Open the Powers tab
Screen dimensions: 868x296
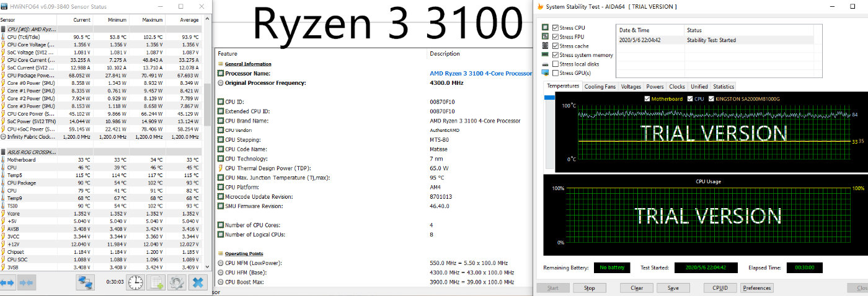pos(655,87)
